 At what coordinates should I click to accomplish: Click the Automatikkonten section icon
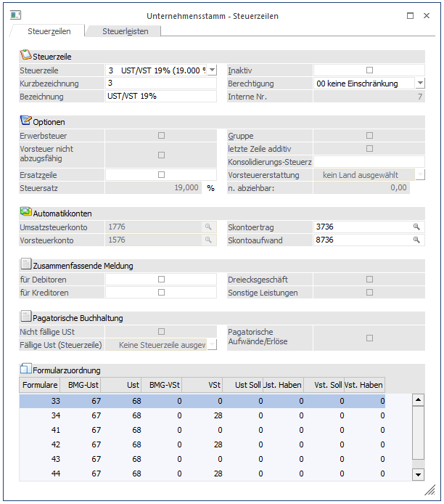26,212
